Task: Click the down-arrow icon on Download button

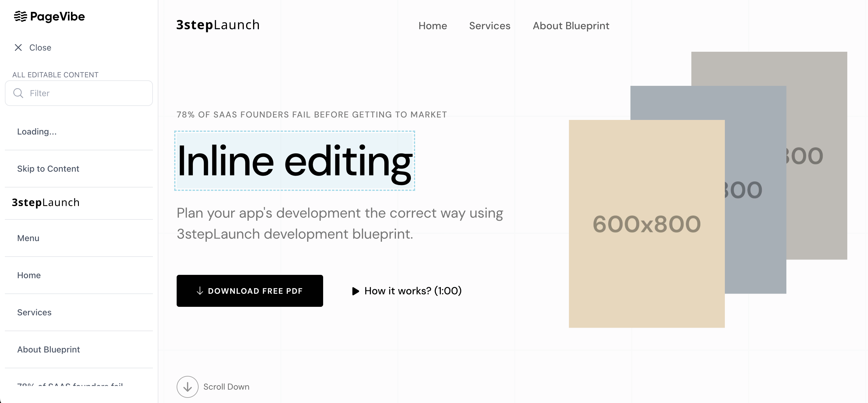Action: pos(200,291)
